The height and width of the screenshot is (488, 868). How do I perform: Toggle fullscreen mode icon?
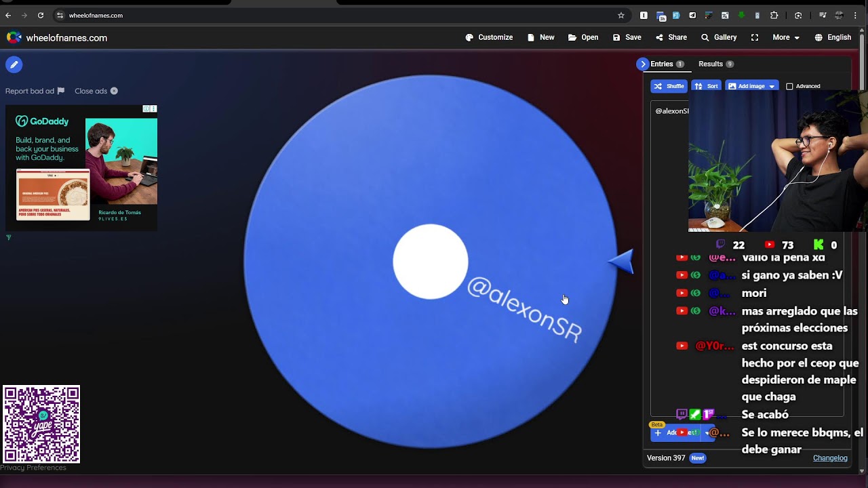click(x=755, y=37)
